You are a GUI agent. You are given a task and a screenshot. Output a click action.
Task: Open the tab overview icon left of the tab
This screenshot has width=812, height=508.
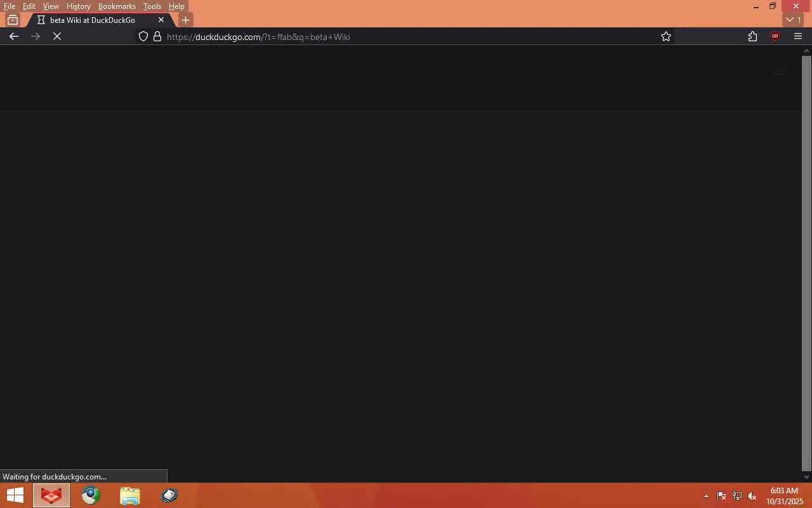click(13, 20)
